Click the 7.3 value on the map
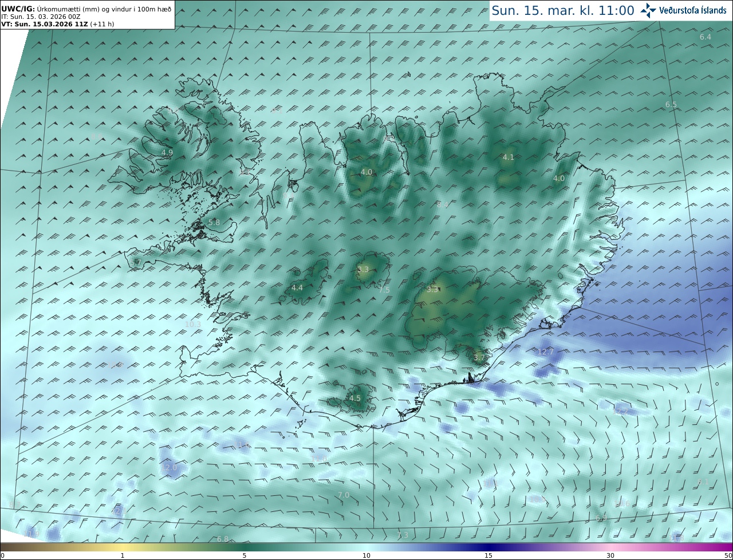The height and width of the screenshot is (560, 733). tap(403, 535)
